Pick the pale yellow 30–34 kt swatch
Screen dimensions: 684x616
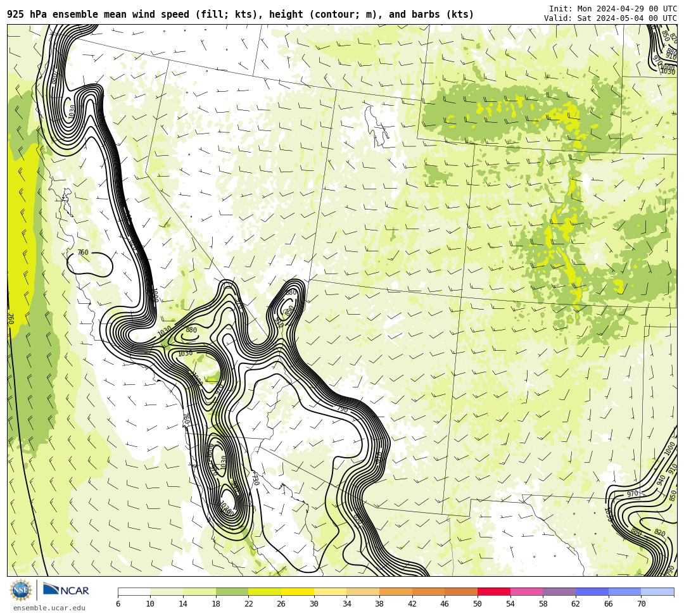pyautogui.click(x=330, y=591)
